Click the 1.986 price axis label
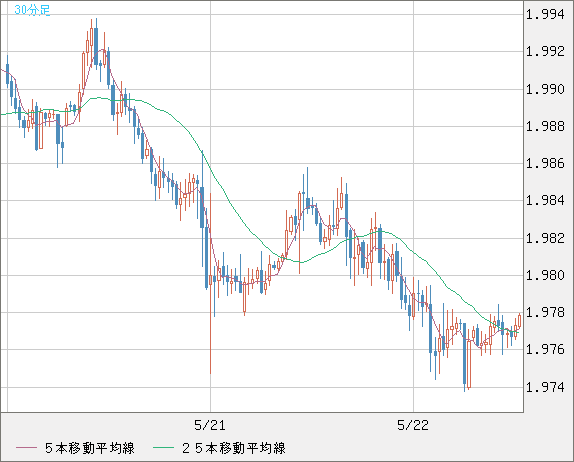 coord(545,163)
